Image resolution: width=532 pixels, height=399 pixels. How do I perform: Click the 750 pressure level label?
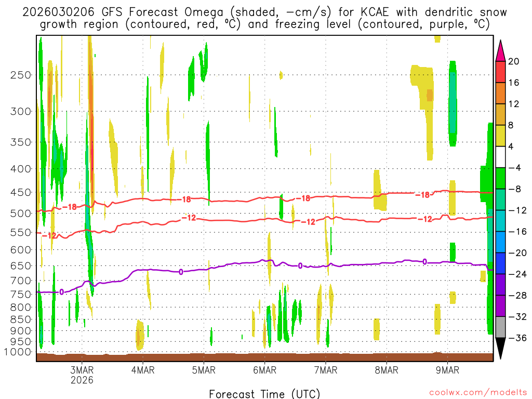[x=21, y=295]
